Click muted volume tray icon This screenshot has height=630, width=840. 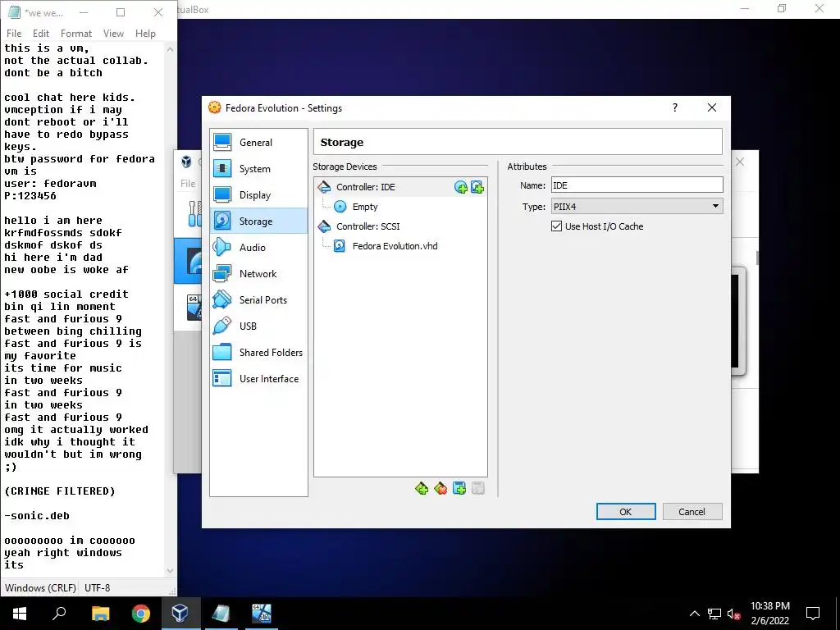tap(733, 614)
